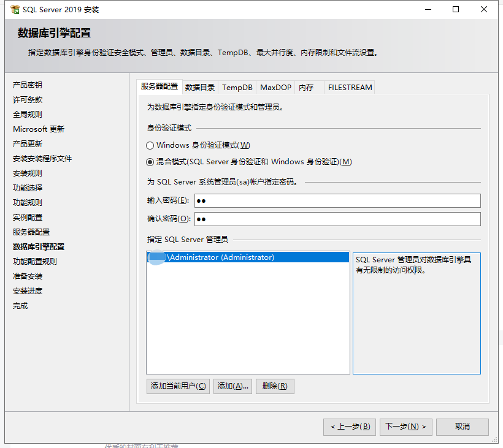Click the 删除 button

tap(274, 386)
